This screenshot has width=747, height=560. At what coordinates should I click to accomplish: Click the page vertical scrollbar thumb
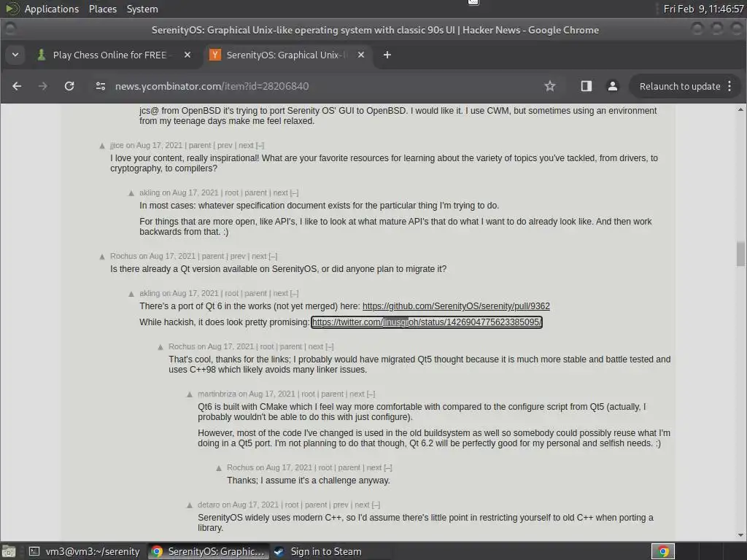click(740, 254)
